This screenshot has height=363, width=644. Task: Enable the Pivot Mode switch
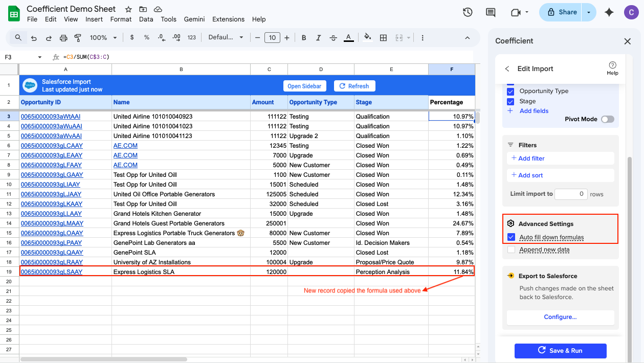607,119
